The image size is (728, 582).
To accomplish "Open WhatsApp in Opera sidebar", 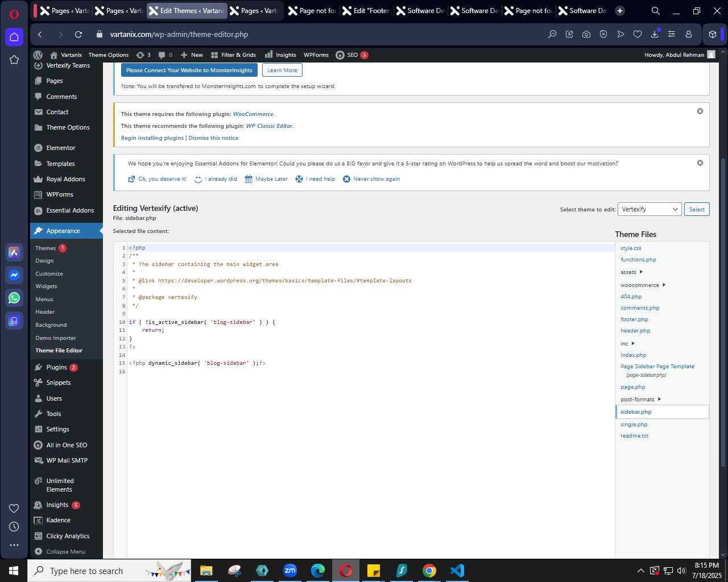I will (x=14, y=298).
